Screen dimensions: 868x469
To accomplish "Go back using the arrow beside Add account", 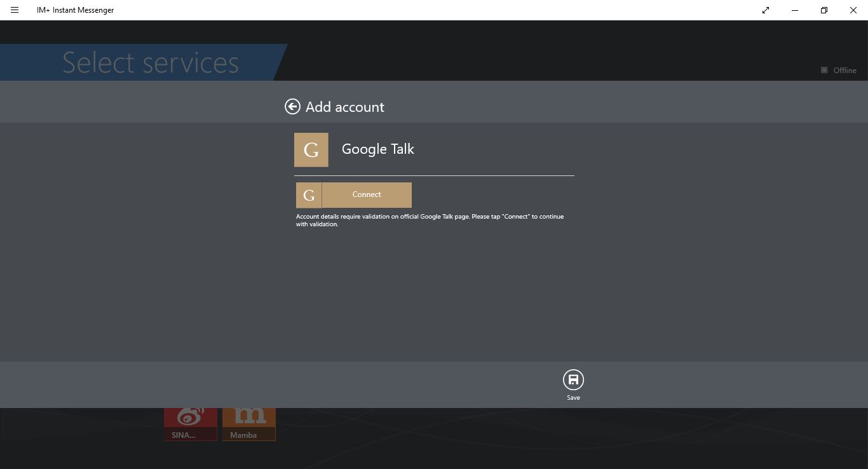I will (292, 107).
